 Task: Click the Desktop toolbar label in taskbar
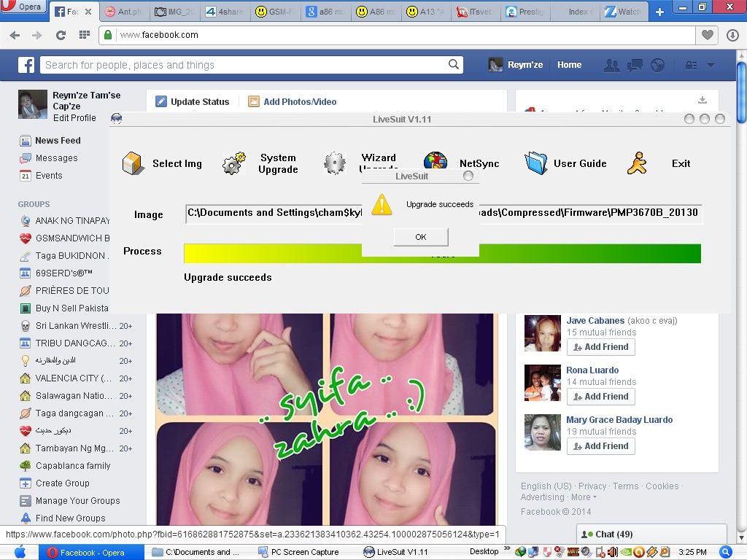(x=484, y=551)
